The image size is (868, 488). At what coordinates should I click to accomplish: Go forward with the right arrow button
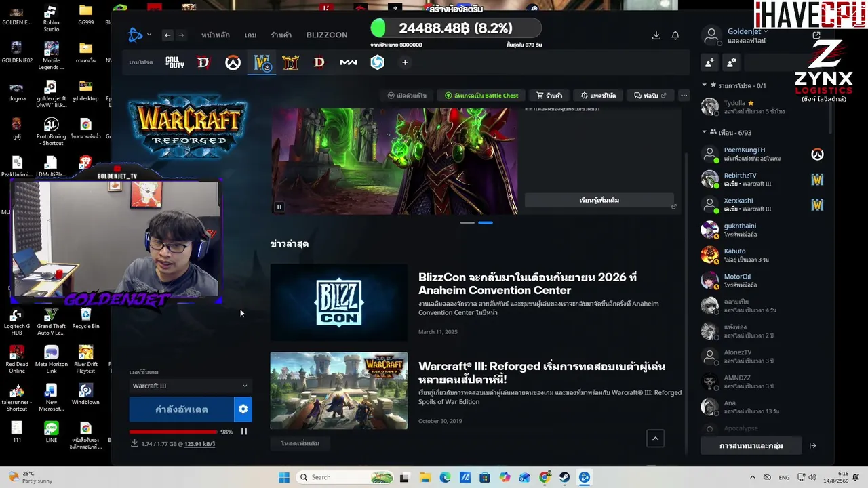pyautogui.click(x=181, y=35)
